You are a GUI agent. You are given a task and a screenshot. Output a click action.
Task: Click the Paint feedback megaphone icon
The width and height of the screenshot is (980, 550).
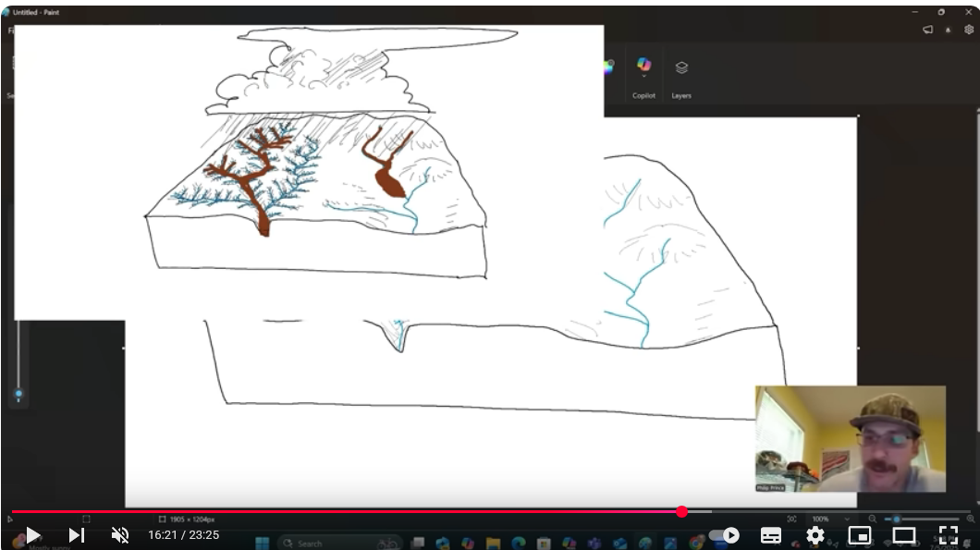(x=927, y=30)
